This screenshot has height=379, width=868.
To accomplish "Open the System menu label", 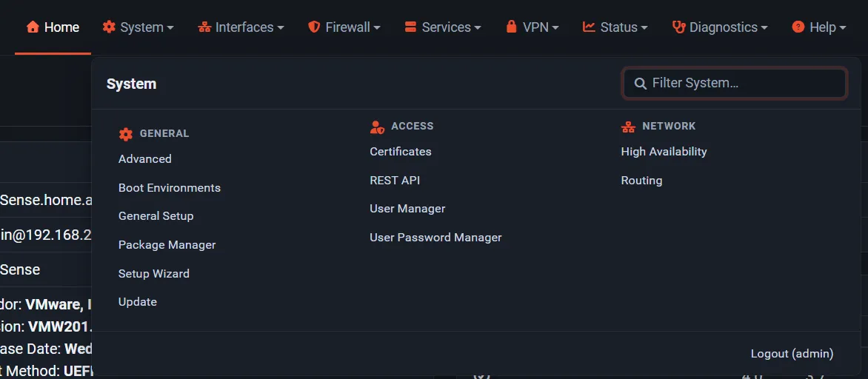I will 141,27.
